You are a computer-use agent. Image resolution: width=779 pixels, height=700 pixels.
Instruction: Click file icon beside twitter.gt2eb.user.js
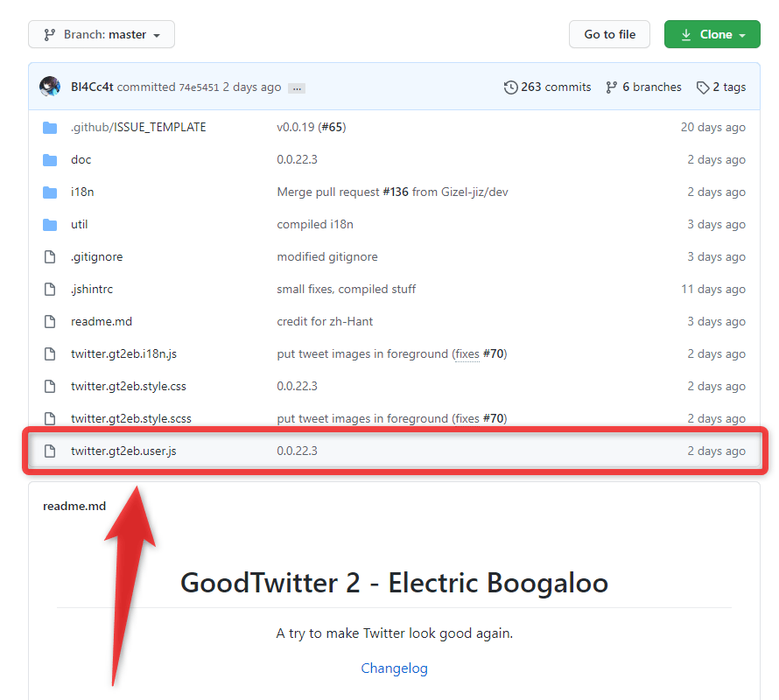coord(50,451)
